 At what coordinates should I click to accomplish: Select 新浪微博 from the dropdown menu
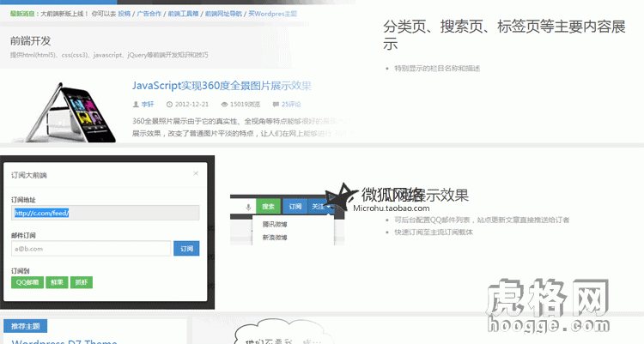pos(275,237)
